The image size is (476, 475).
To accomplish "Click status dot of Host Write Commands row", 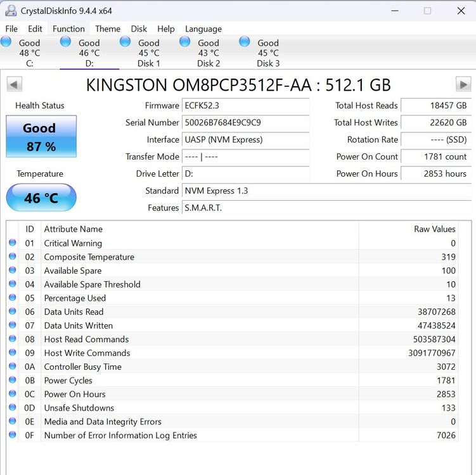I will click(x=13, y=353).
